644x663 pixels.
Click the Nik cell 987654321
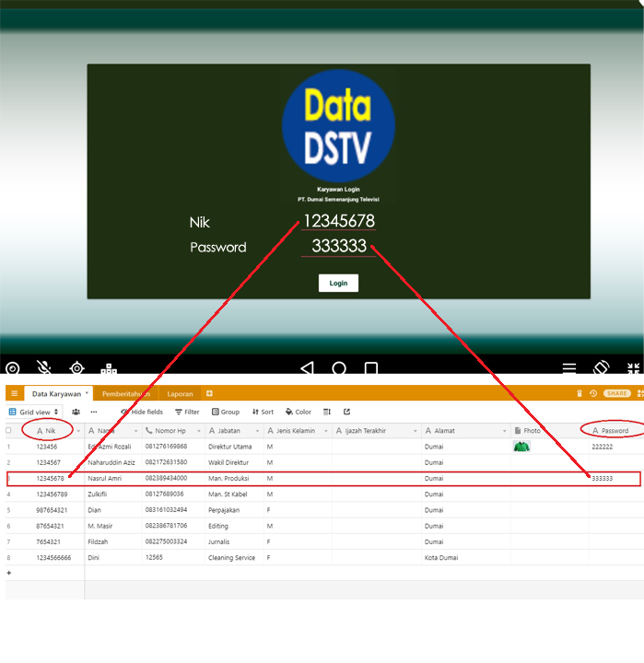pos(52,510)
